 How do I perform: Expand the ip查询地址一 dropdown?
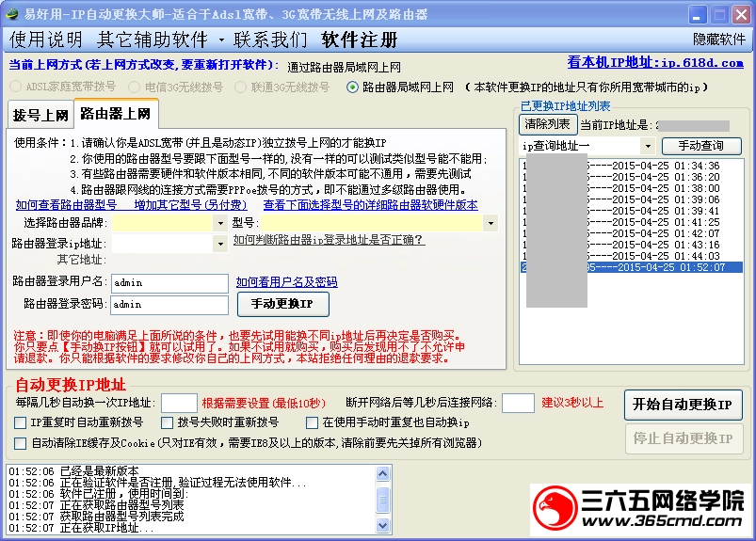click(x=648, y=146)
